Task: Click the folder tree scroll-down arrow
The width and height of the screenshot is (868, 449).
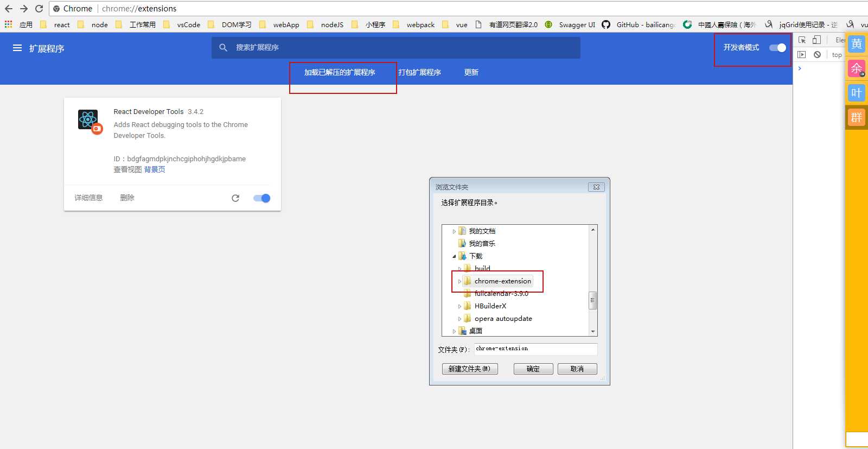Action: [593, 331]
